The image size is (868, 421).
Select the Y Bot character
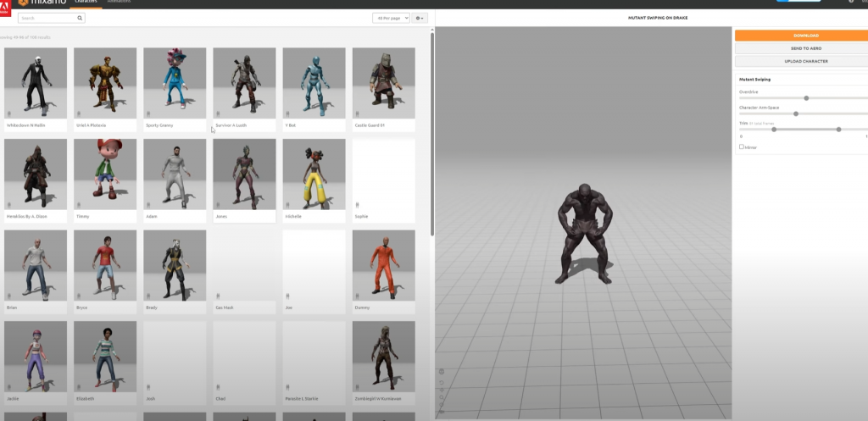tap(314, 89)
